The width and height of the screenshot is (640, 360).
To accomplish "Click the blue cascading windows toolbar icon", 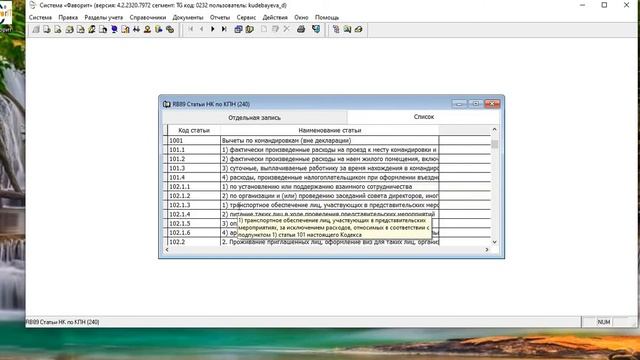I will click(238, 29).
